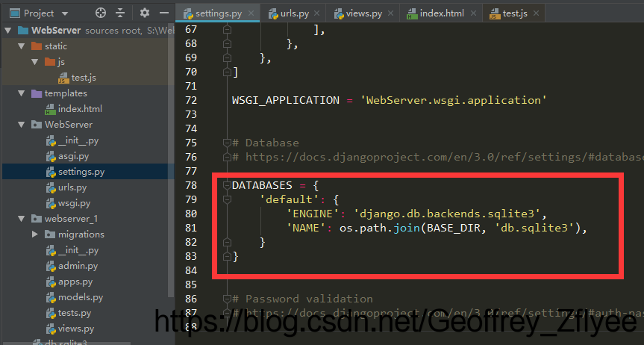This screenshot has width=644, height=345.
Task: Fold the Database comment at line 75
Action: [x=227, y=143]
